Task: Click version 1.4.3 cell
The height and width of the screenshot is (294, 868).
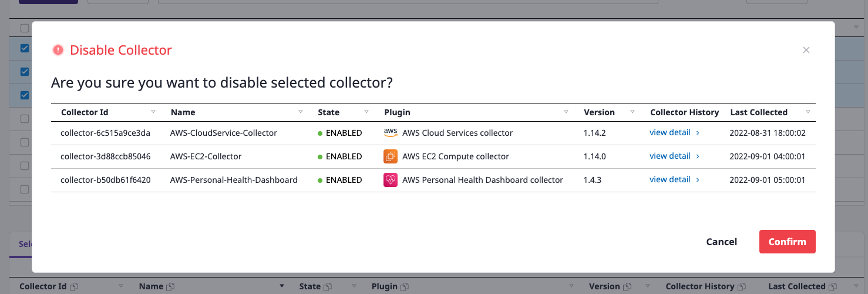Action: pos(592,180)
